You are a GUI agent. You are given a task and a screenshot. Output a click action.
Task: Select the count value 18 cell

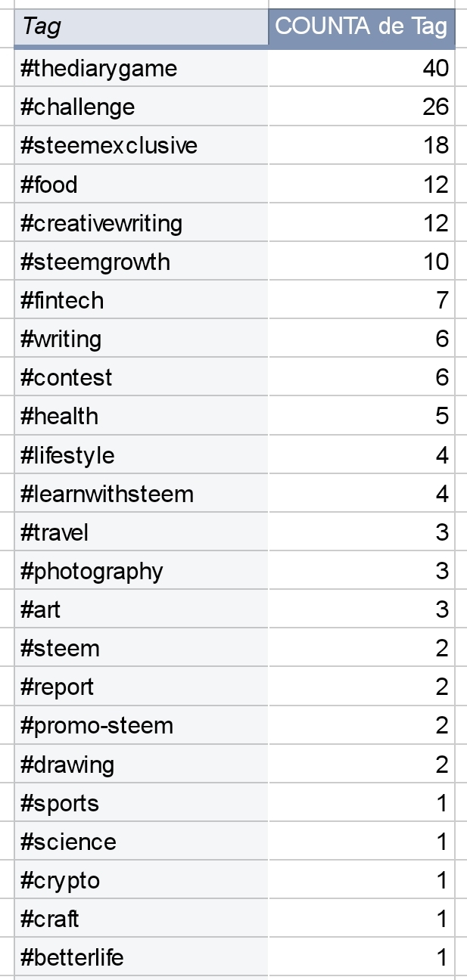point(362,146)
